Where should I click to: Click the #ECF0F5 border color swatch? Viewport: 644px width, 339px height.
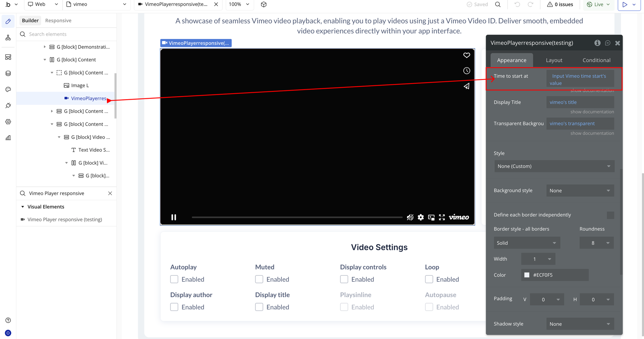(x=527, y=275)
